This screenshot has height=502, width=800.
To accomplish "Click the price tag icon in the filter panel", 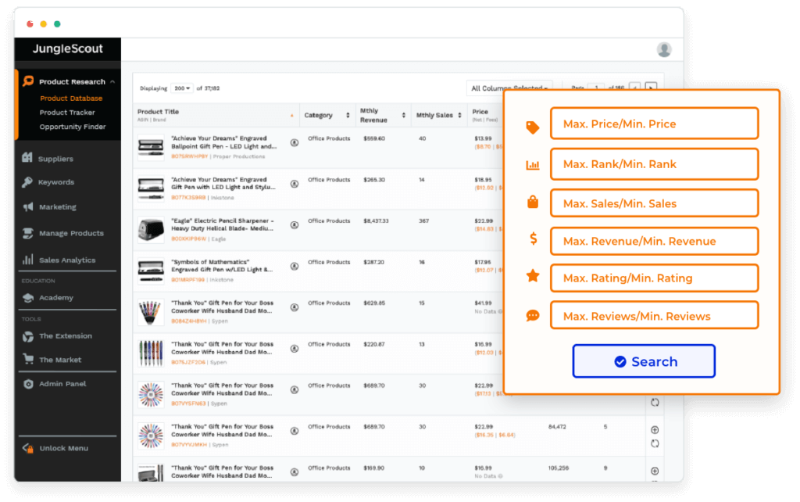I will coord(533,127).
